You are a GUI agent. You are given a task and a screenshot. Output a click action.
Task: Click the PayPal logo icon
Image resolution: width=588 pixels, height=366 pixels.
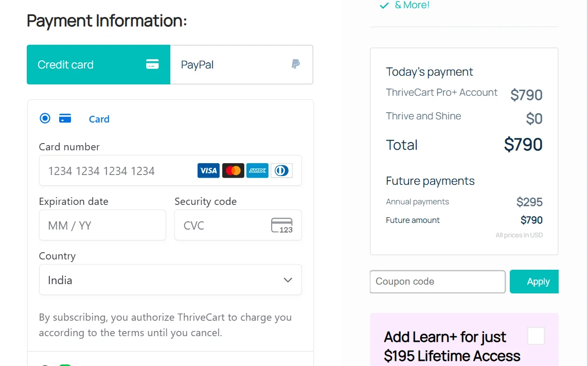pos(296,64)
